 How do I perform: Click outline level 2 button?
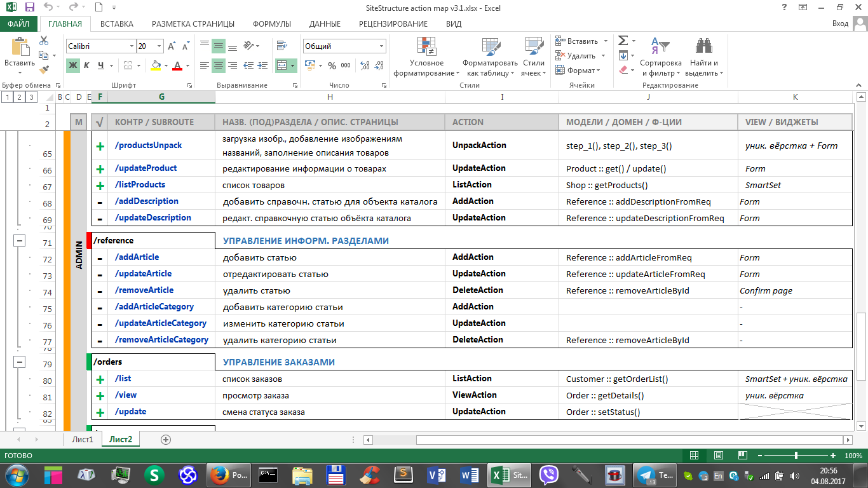18,97
